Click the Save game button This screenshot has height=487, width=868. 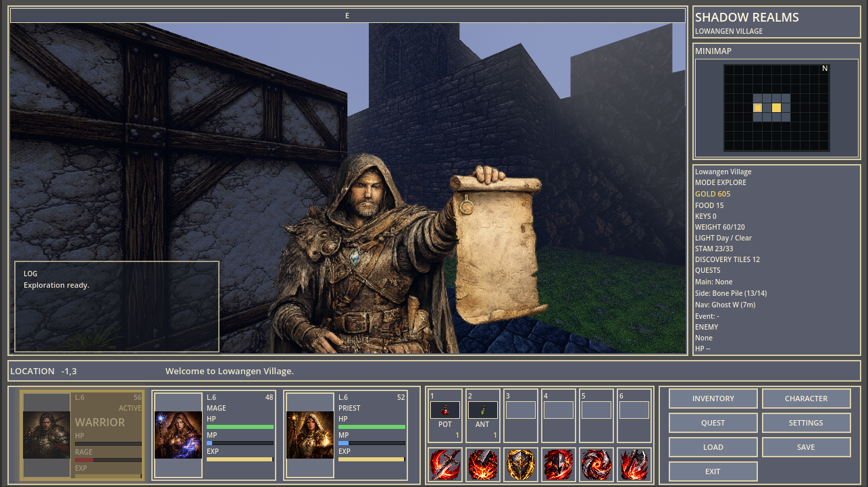(807, 447)
